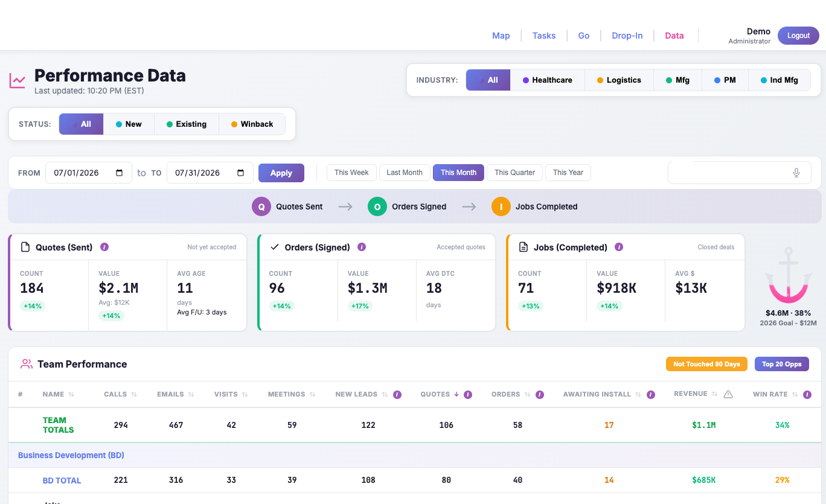826x504 pixels.
Task: Select This Quarter date preset
Action: tap(515, 173)
